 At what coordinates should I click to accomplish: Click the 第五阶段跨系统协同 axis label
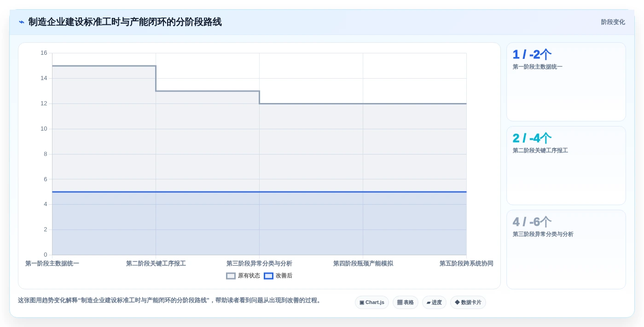coord(466,264)
